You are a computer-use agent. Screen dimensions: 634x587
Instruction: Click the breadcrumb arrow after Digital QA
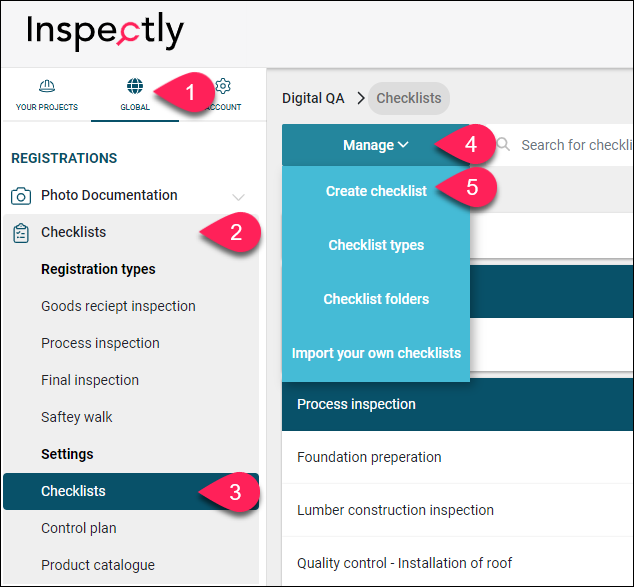[x=361, y=98]
